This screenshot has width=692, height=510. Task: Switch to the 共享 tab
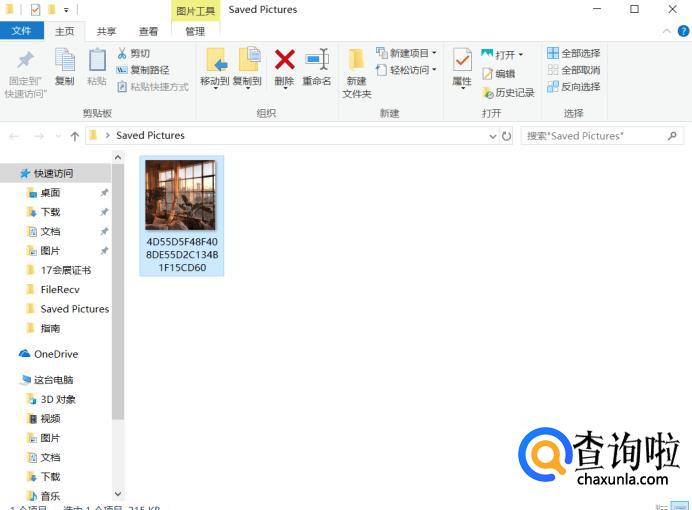(x=106, y=31)
